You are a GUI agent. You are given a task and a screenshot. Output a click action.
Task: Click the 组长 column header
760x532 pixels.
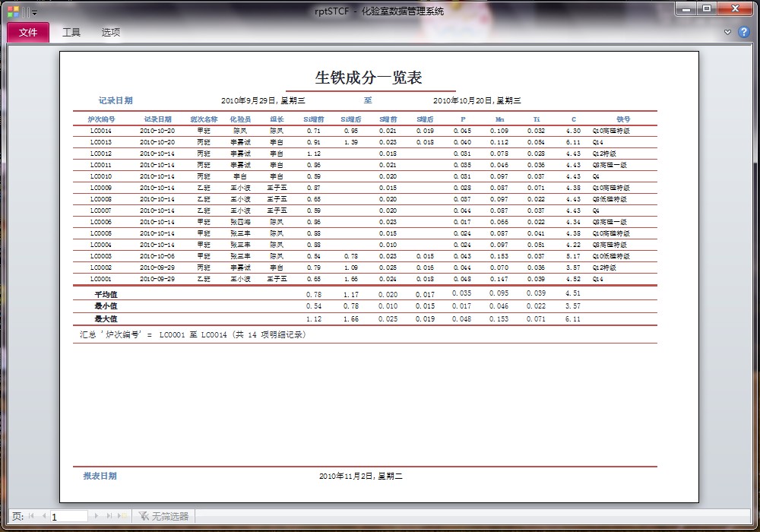[x=277, y=119]
